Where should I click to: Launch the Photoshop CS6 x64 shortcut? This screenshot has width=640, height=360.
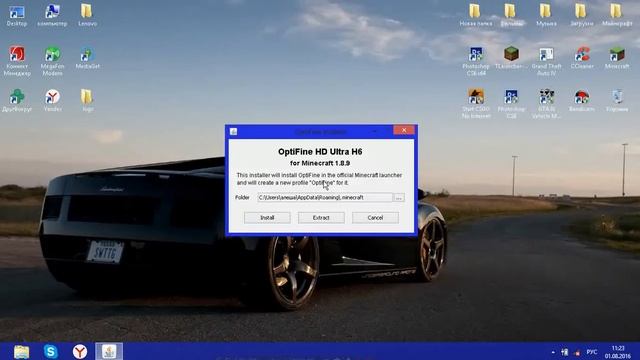476,61
